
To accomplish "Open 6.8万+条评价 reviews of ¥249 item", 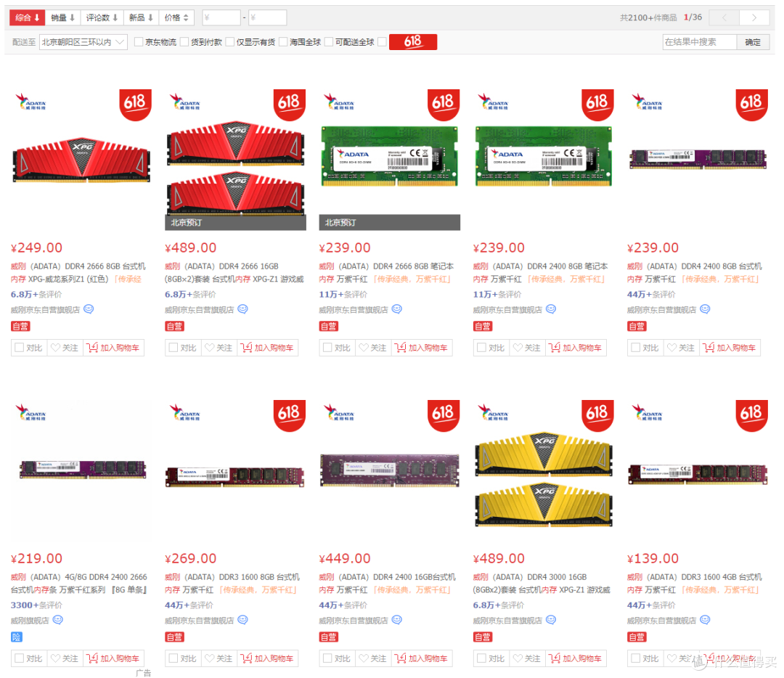I will pos(36,295).
